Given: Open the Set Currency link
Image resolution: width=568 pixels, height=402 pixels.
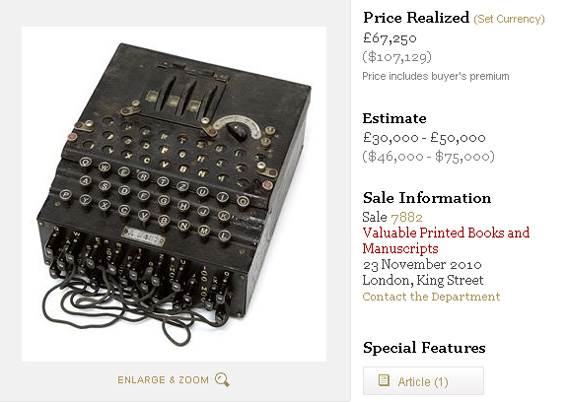Looking at the screenshot, I should click(x=509, y=19).
